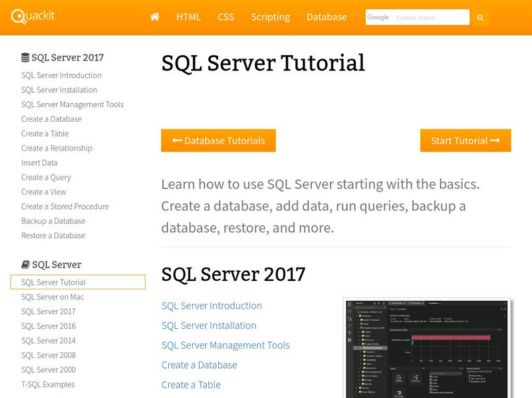
Task: Click the Database Tutorials button
Action: (221, 140)
